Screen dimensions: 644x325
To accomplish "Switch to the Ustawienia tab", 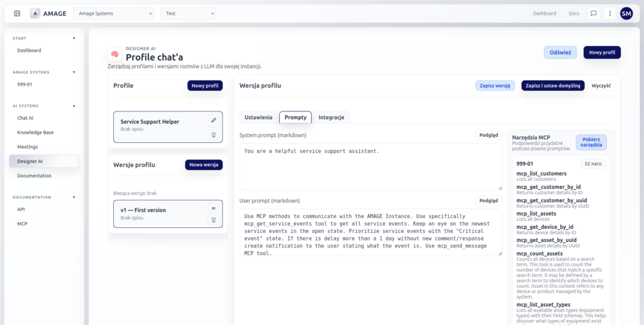I will (x=258, y=117).
